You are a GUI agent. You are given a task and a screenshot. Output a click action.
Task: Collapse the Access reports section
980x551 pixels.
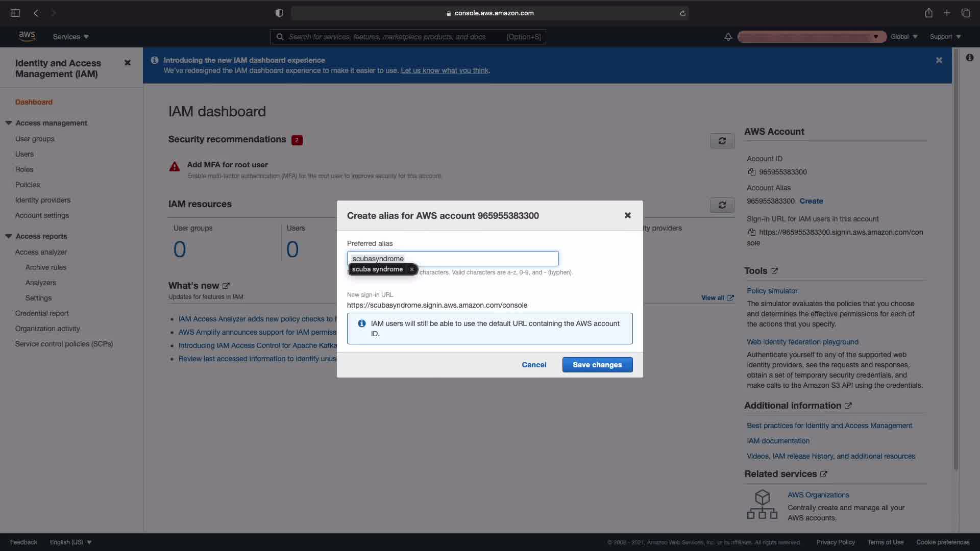point(9,236)
